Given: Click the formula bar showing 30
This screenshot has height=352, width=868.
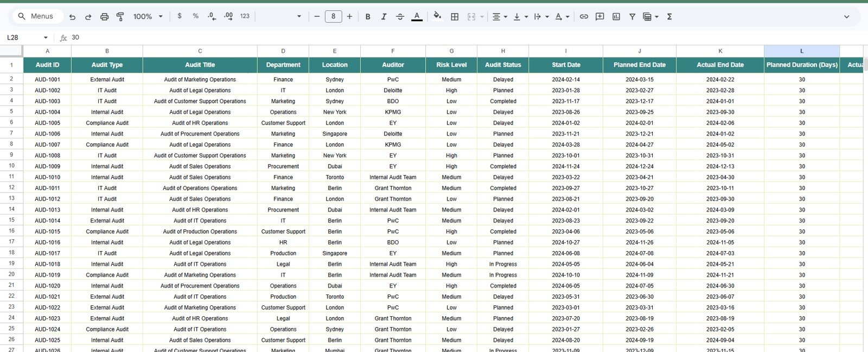Looking at the screenshot, I should pos(467,37).
